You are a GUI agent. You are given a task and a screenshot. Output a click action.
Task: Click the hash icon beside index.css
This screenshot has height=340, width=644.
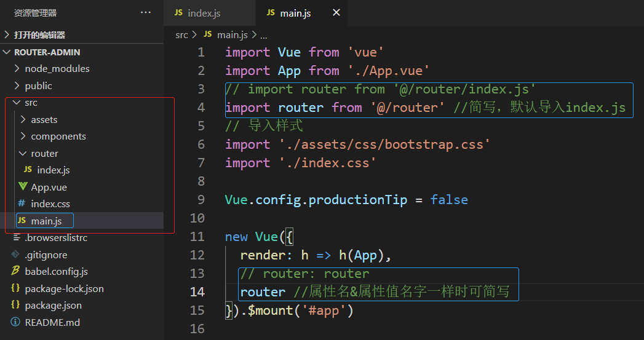click(22, 204)
